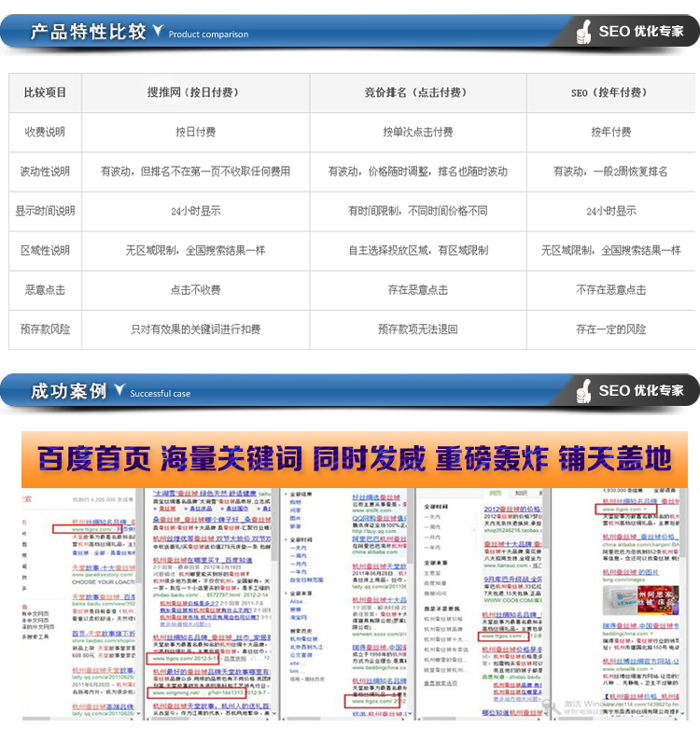Click the 存在恶意点击 cell under 竞价排名

click(418, 290)
